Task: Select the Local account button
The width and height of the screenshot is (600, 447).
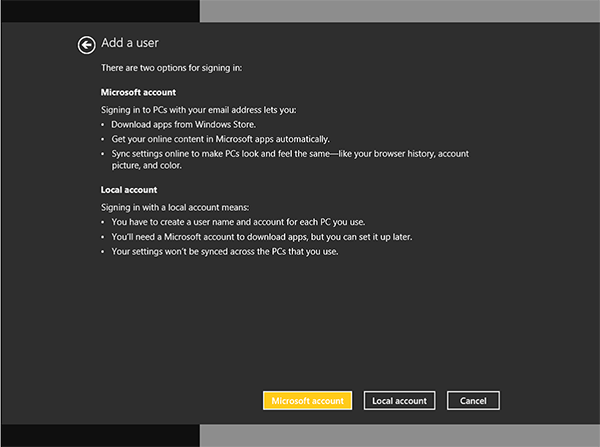Action: pos(399,400)
